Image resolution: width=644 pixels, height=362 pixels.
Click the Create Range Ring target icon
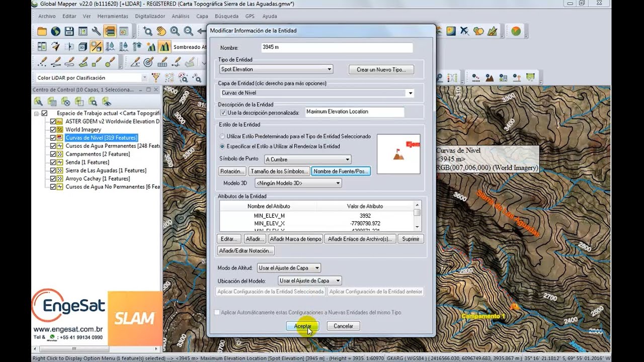[x=148, y=62]
